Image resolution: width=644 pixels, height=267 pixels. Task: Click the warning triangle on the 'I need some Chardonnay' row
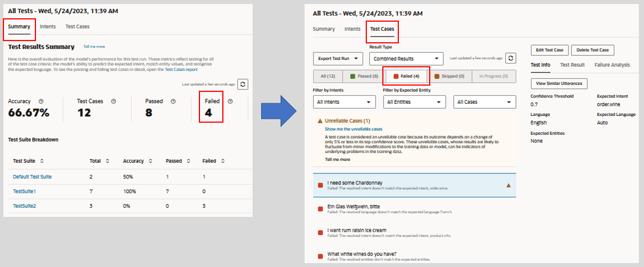pos(509,185)
